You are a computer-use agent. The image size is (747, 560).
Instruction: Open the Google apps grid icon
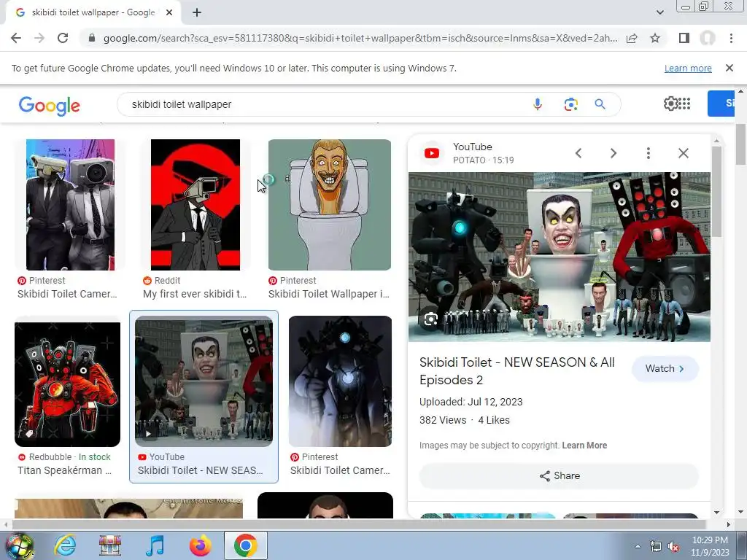(684, 104)
